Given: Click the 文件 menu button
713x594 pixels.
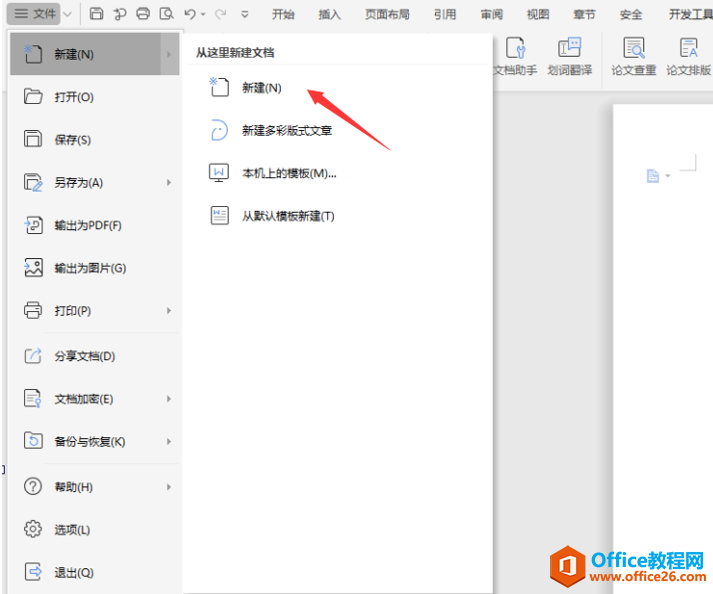Looking at the screenshot, I should (x=35, y=14).
